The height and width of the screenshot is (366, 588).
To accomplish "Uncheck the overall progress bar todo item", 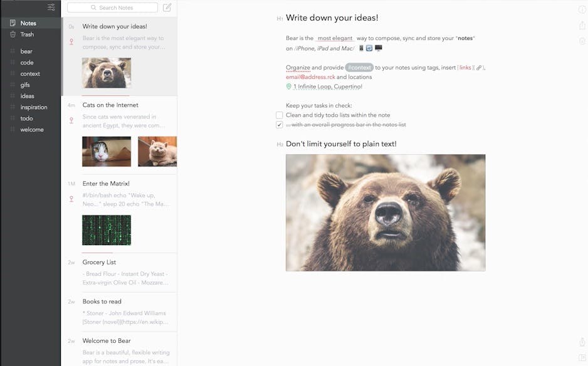I will [x=278, y=125].
